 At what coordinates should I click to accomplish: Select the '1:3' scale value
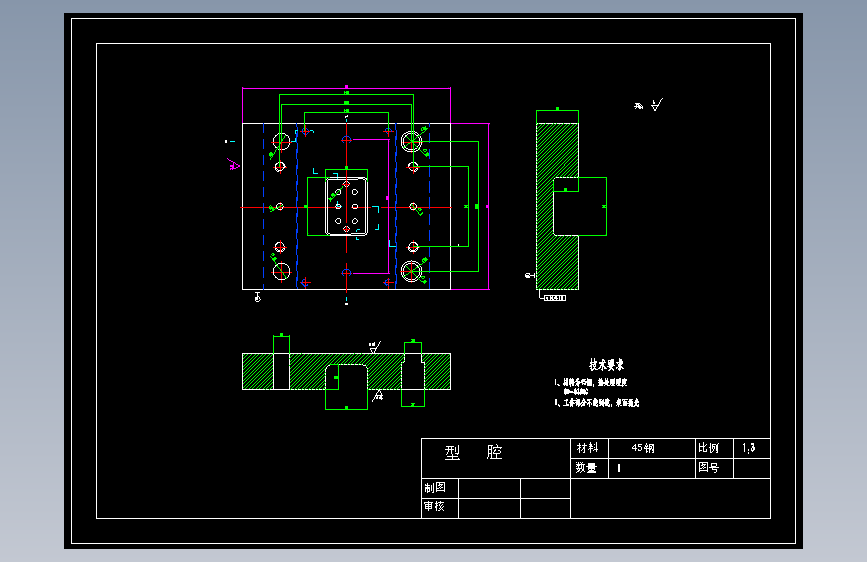tap(749, 448)
